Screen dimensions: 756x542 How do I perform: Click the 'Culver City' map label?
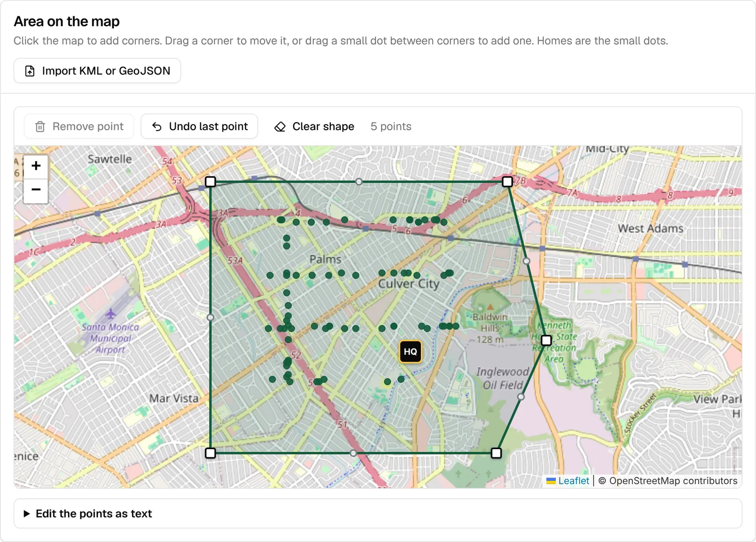click(409, 284)
